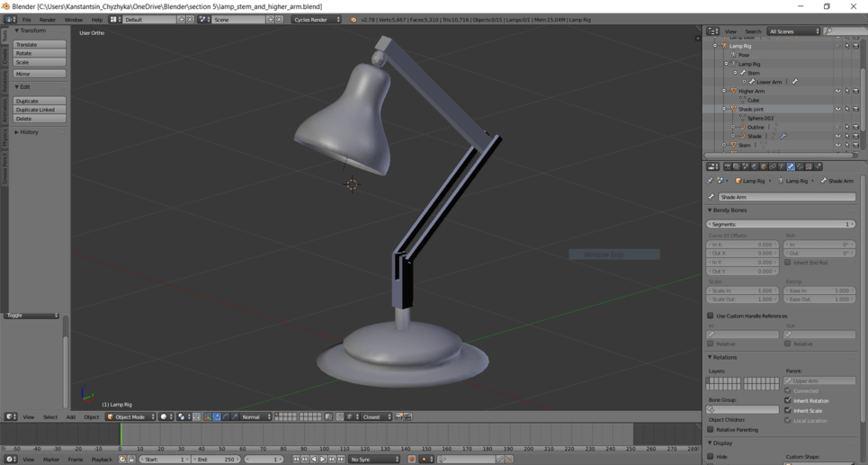Select the scale manipulator icon
The image size is (868, 465).
[235, 416]
